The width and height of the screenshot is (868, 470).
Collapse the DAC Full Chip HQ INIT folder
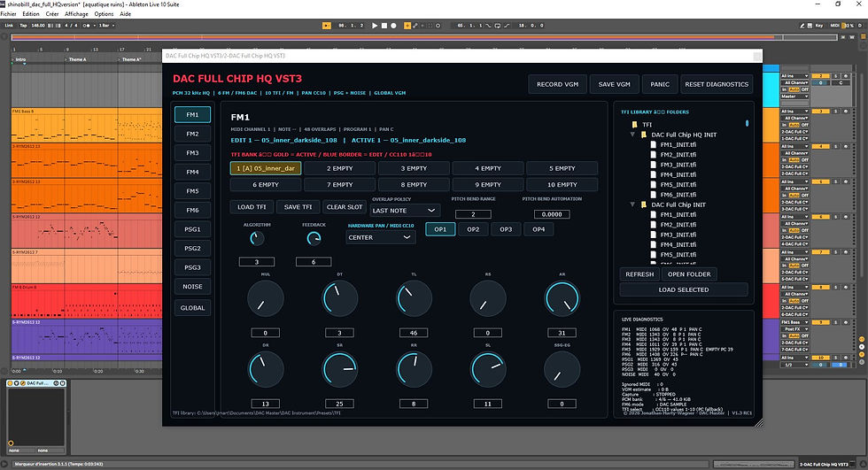tap(632, 135)
